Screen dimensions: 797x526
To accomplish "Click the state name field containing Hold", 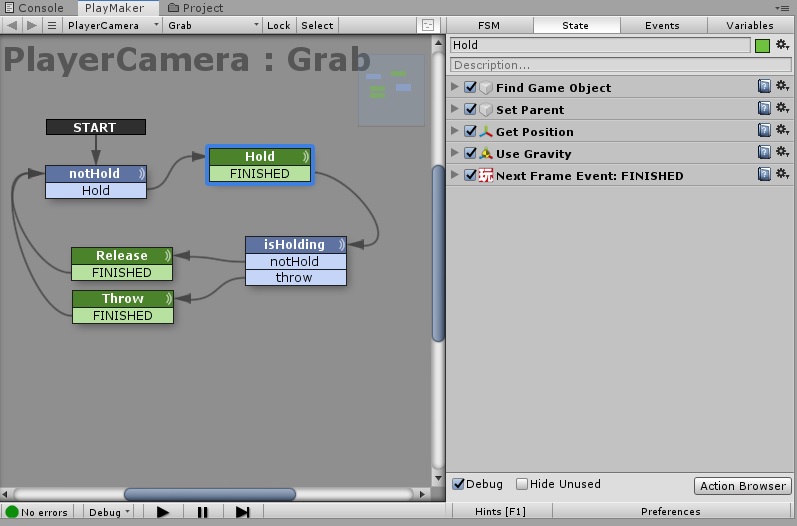I will click(x=600, y=45).
